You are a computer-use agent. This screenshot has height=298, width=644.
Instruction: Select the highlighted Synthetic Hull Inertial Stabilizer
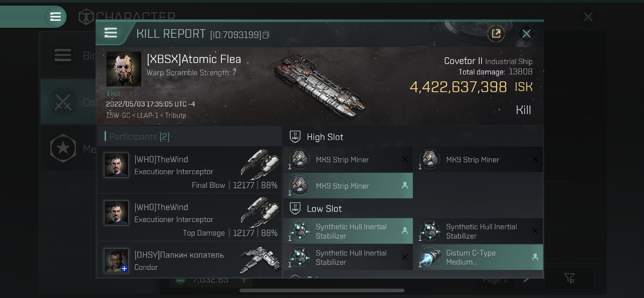348,231
